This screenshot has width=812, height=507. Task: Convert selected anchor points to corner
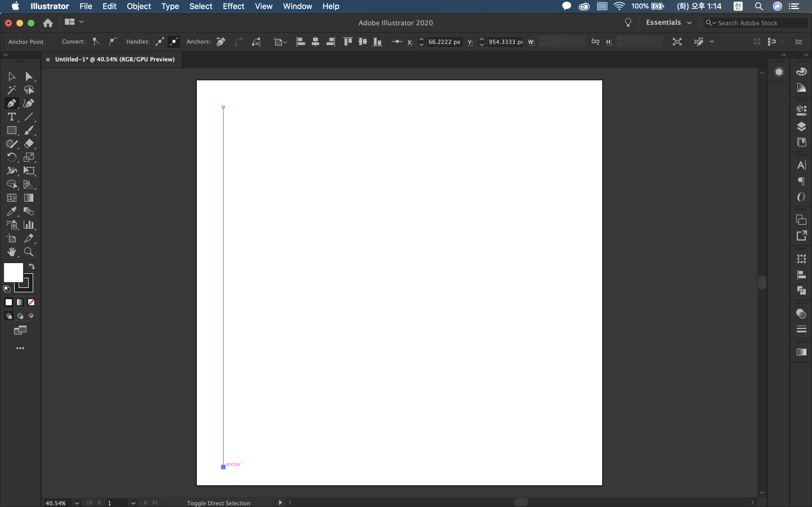coord(96,42)
